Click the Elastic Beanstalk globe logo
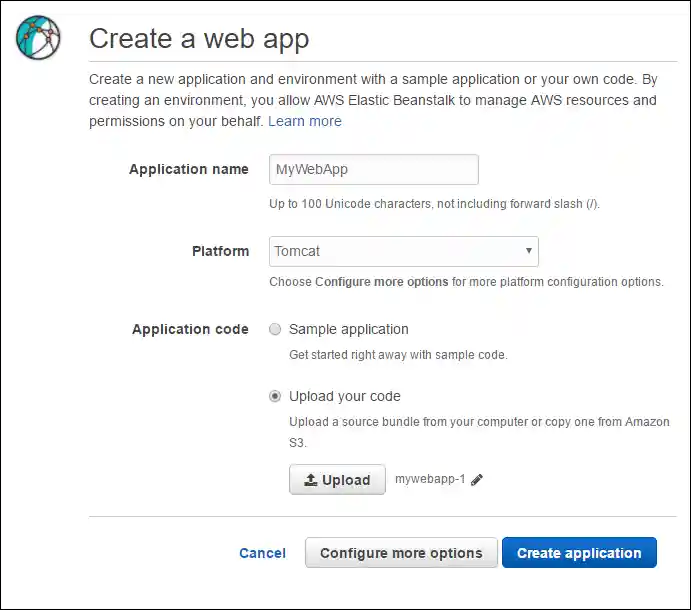The image size is (691, 610). 38,37
